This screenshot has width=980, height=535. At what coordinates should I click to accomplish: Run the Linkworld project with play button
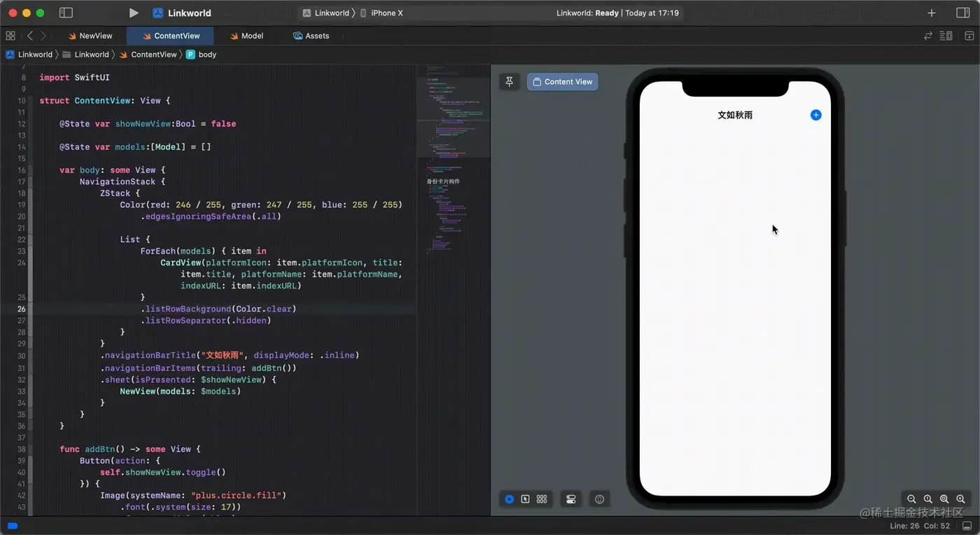click(134, 13)
